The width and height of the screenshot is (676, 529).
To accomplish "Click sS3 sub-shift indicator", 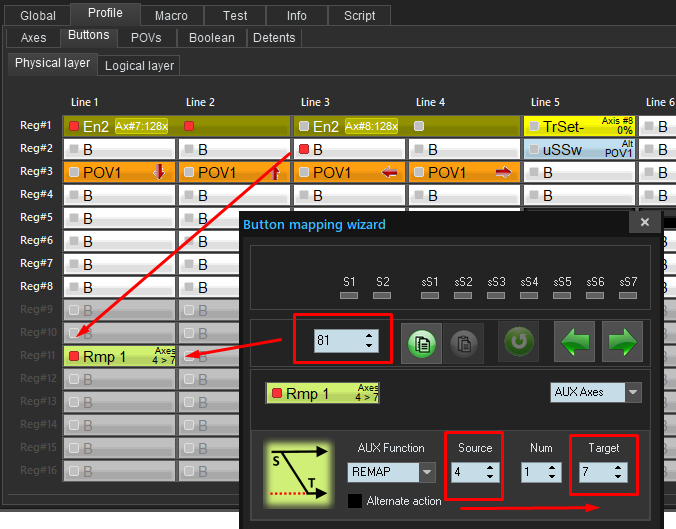I will (x=496, y=295).
